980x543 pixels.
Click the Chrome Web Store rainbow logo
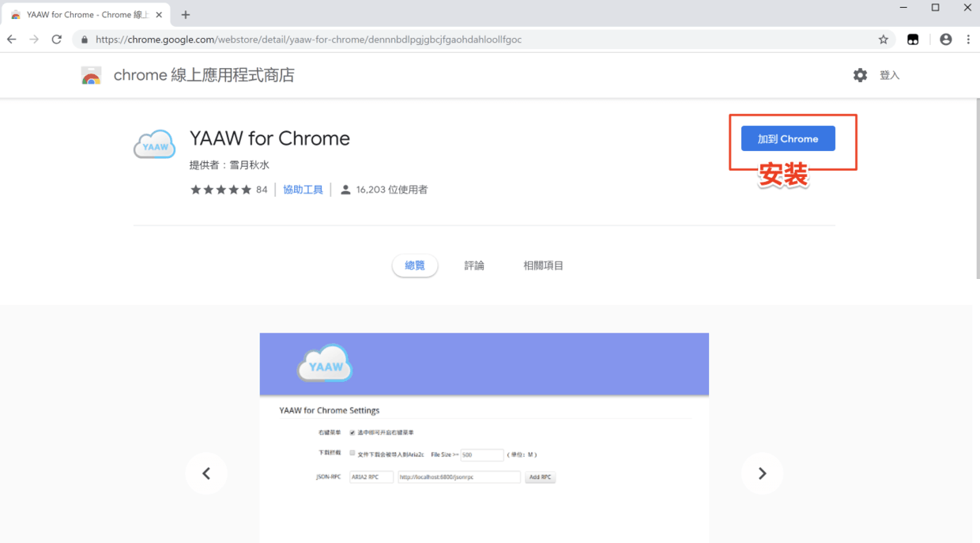point(92,76)
